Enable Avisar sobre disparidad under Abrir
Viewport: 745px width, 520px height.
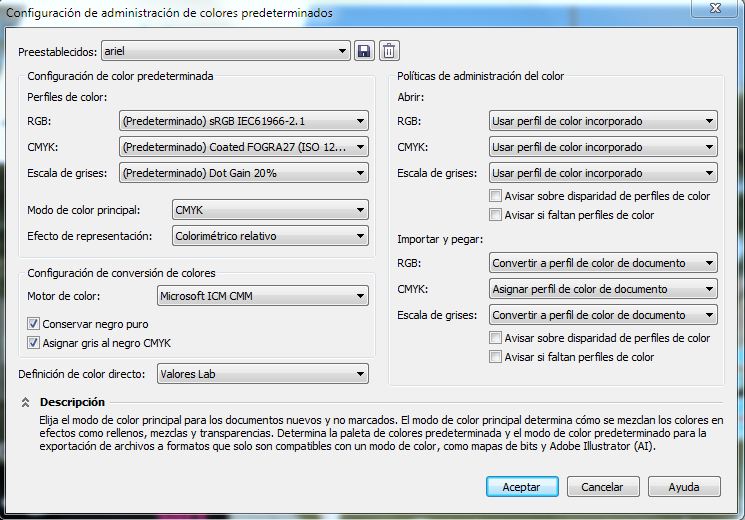coord(495,196)
